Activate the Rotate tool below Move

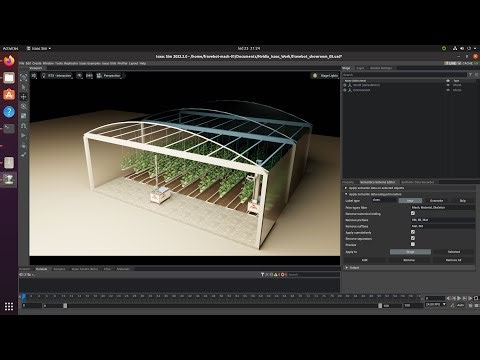pyautogui.click(x=24, y=107)
